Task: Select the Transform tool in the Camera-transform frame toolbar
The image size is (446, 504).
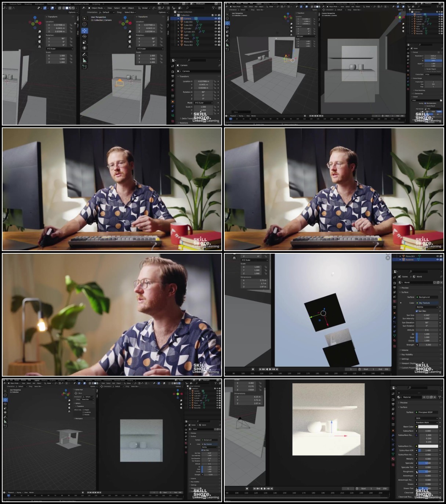Action: coord(84,48)
